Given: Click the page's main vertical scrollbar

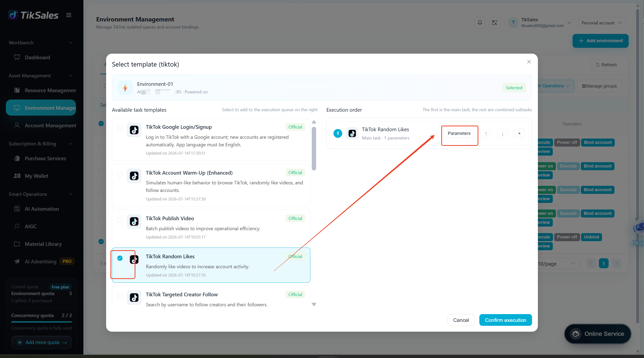Looking at the screenshot, I should [637, 166].
